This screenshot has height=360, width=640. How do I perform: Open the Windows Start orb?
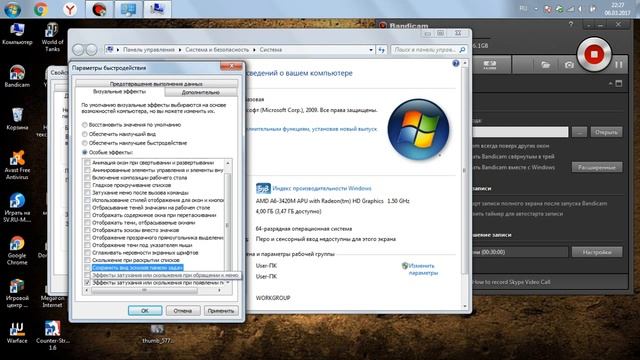[12, 9]
